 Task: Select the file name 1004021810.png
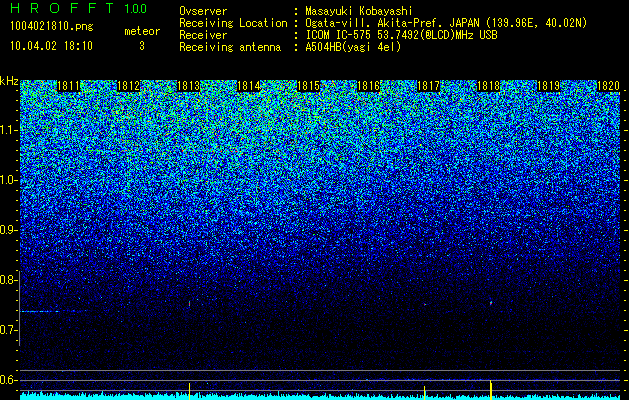[52, 26]
